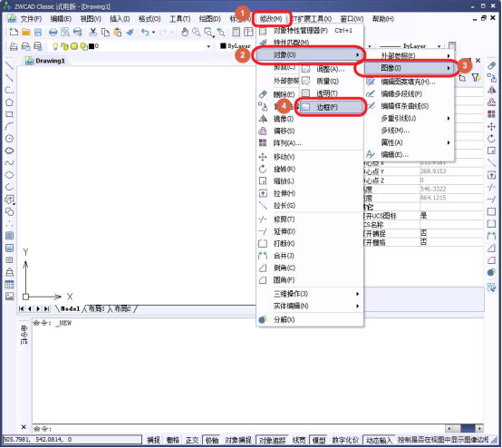
Task: Switch to the 布局1 layout tab
Action: coord(96,308)
